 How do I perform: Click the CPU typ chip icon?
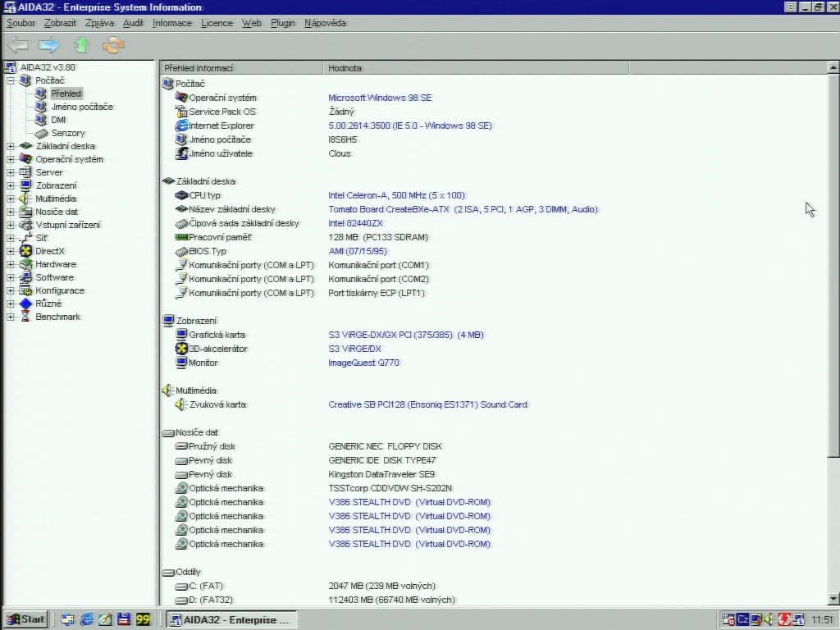tap(181, 195)
